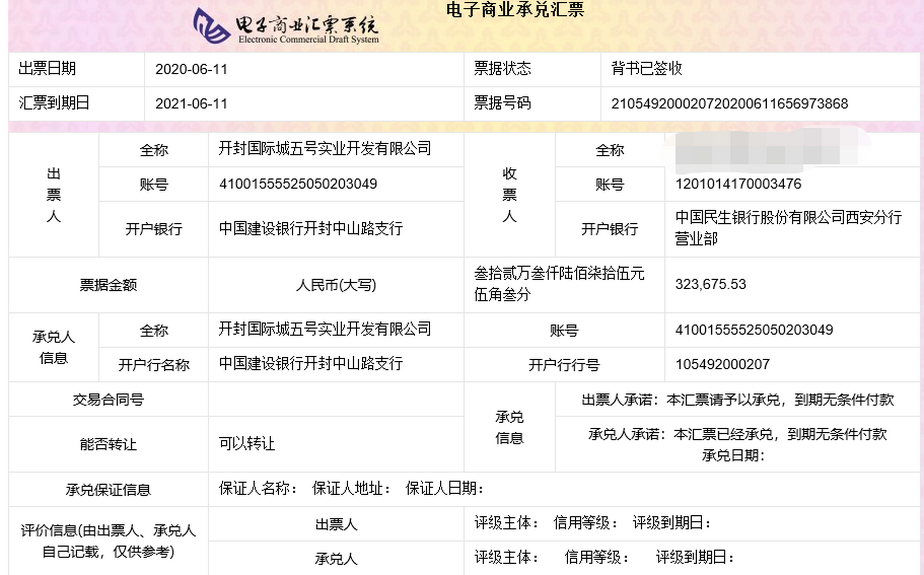The height and width of the screenshot is (575, 924).
Task: Click the 票据金额 label
Action: [x=108, y=285]
